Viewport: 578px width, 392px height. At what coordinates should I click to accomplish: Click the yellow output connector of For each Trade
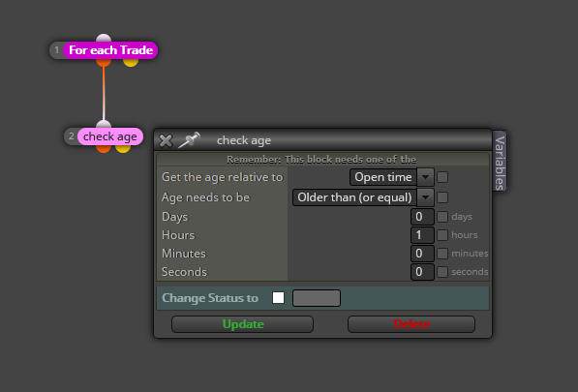coord(131,63)
